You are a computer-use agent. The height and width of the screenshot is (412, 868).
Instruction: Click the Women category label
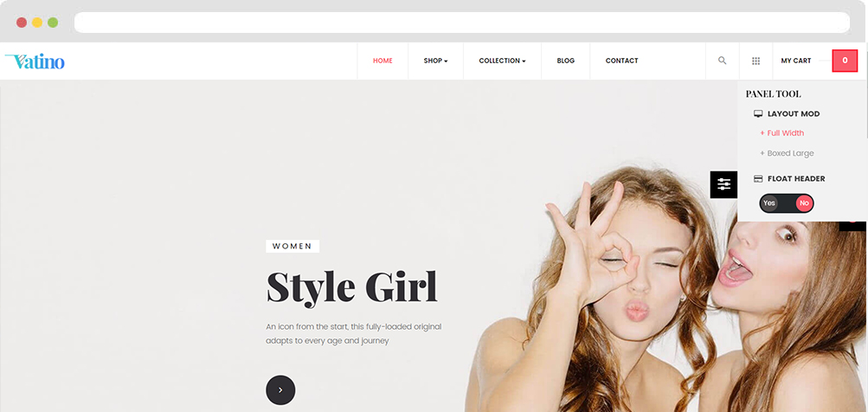(293, 246)
